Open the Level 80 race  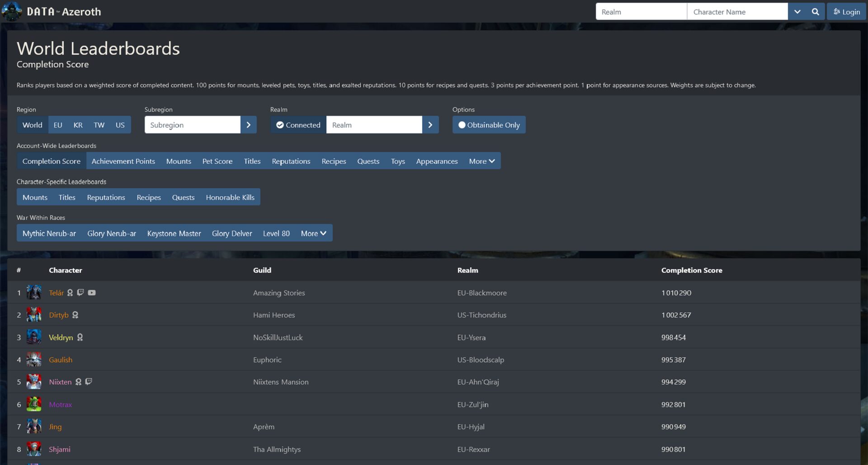276,233
